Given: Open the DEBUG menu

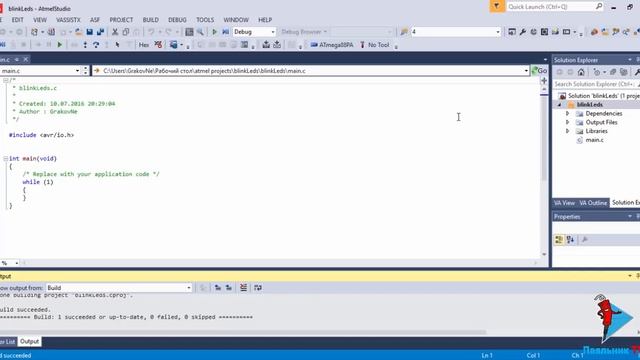Looking at the screenshot, I should click(177, 20).
